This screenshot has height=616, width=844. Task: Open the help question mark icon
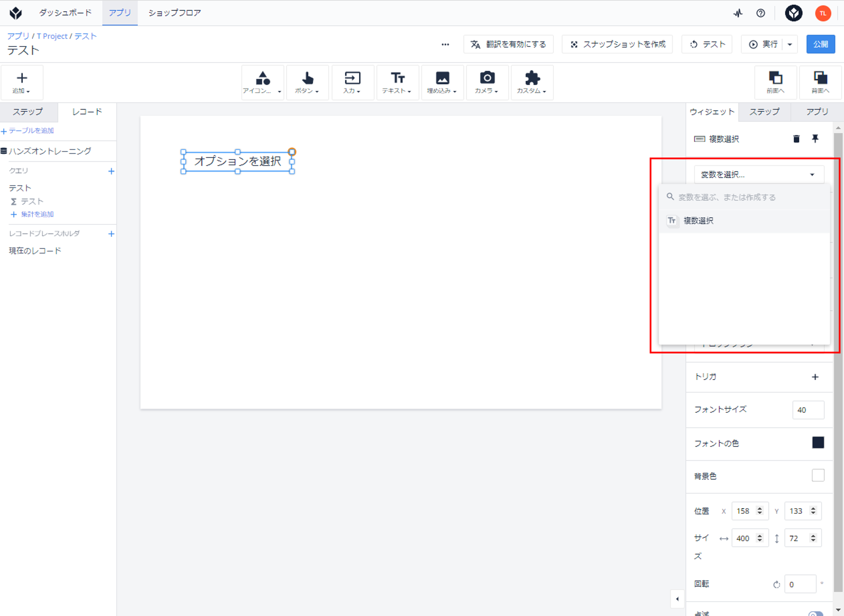[760, 13]
